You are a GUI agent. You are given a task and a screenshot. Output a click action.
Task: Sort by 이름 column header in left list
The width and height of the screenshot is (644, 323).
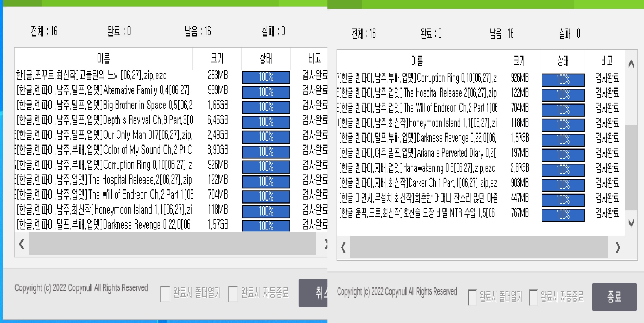coord(103,58)
